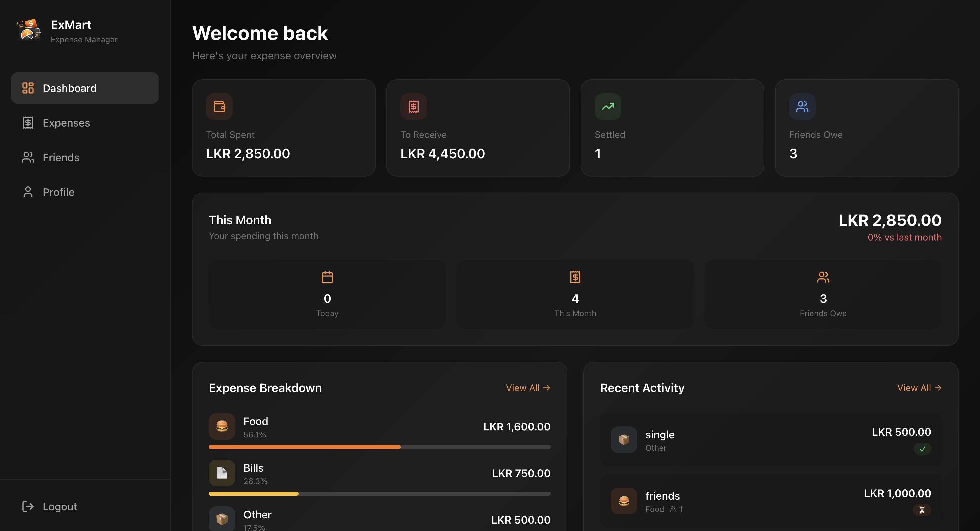Click the wallet icon on Total Spent card
Viewport: 980px width, 531px height.
coord(219,107)
